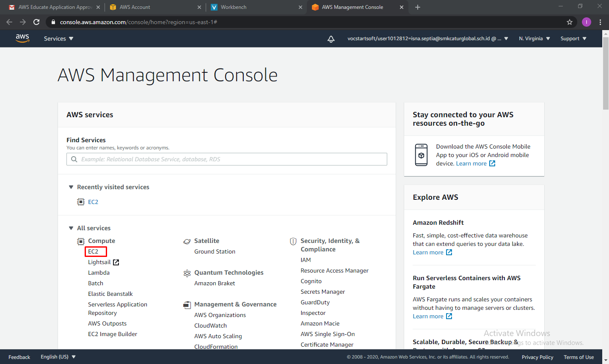The height and width of the screenshot is (364, 609).
Task: Open the Lambda service
Action: [99, 273]
